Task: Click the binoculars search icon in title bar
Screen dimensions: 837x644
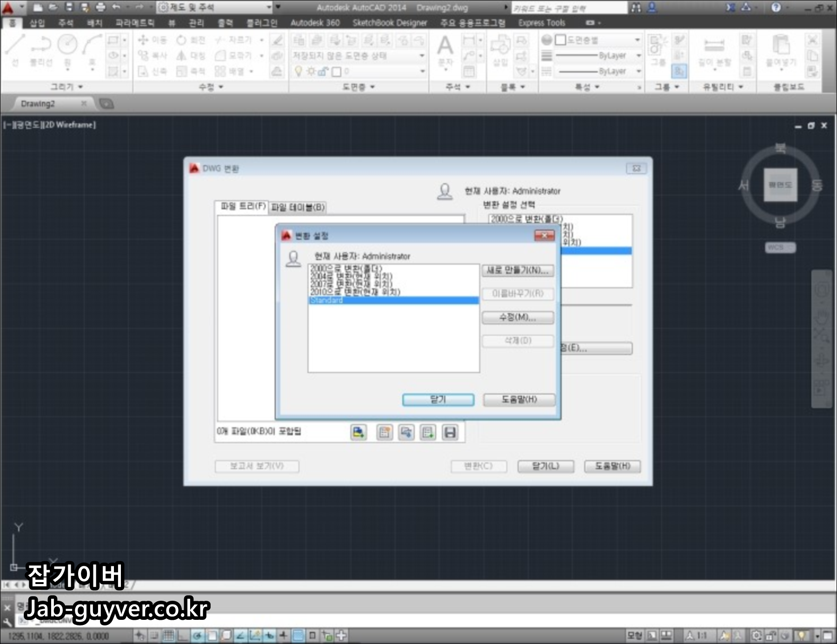Action: (x=636, y=7)
